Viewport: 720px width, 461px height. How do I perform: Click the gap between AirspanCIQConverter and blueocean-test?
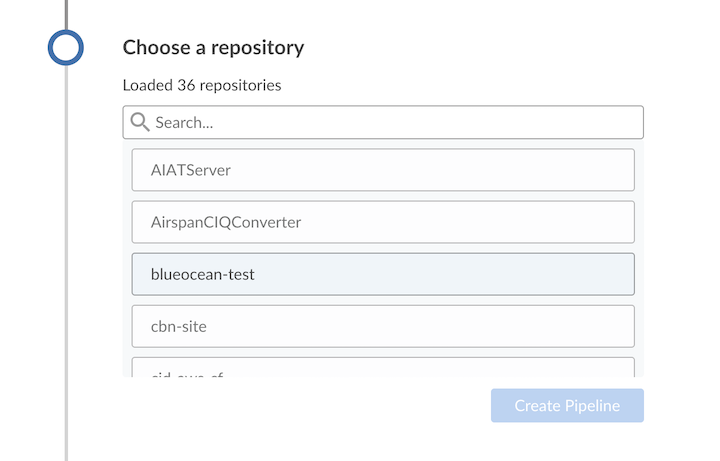(x=383, y=248)
